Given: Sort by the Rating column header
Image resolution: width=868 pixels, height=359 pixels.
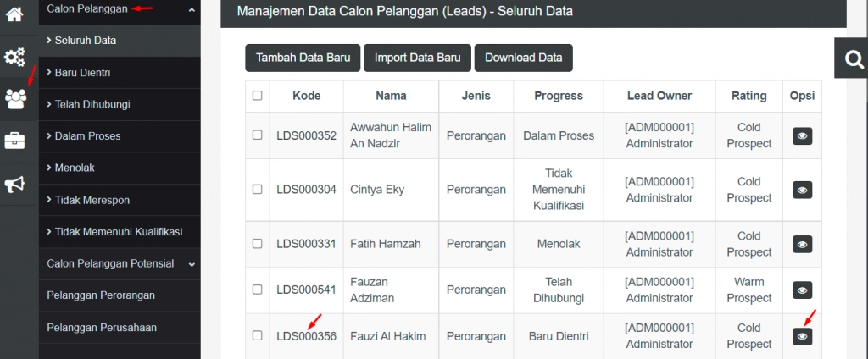Looking at the screenshot, I should [748, 96].
